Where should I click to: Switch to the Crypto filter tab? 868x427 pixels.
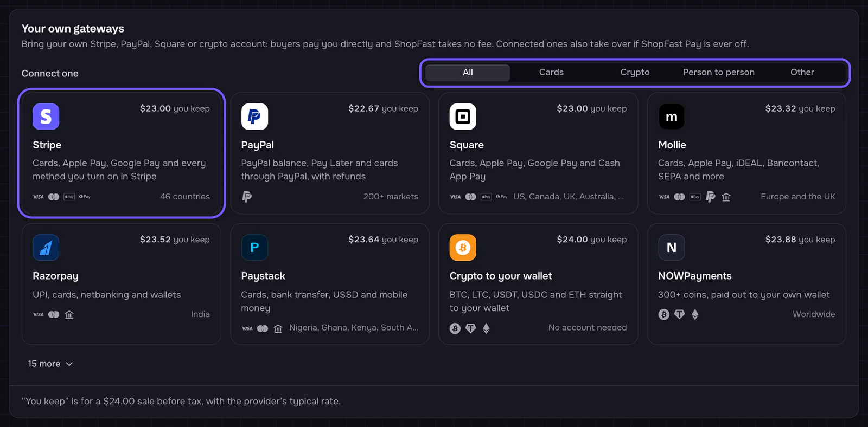pos(635,73)
